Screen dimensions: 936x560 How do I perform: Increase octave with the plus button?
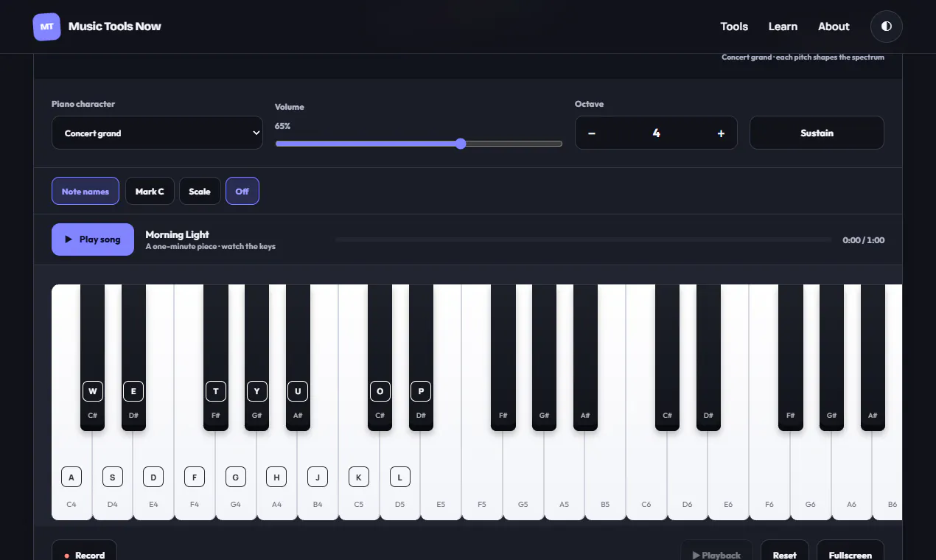(721, 133)
